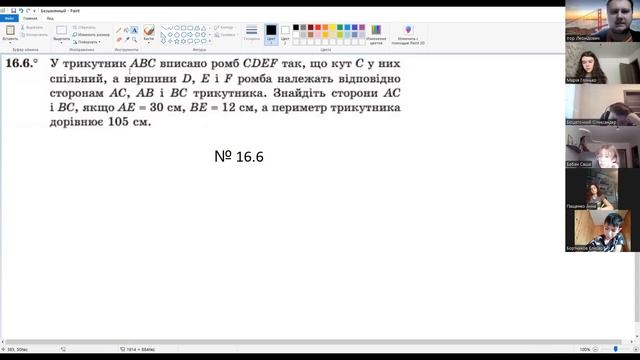Click the Обрезать crop button

coord(84,27)
